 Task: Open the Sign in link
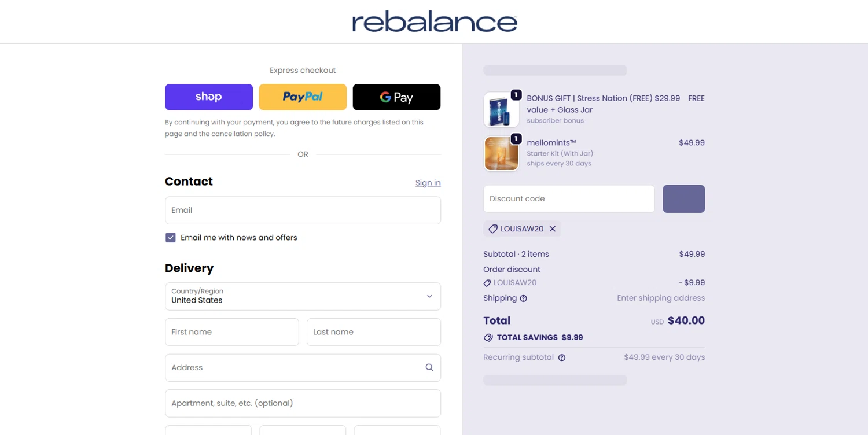click(x=428, y=183)
